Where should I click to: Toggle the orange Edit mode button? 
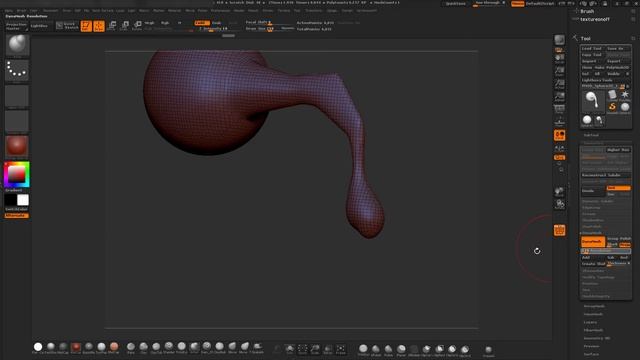tap(86, 26)
